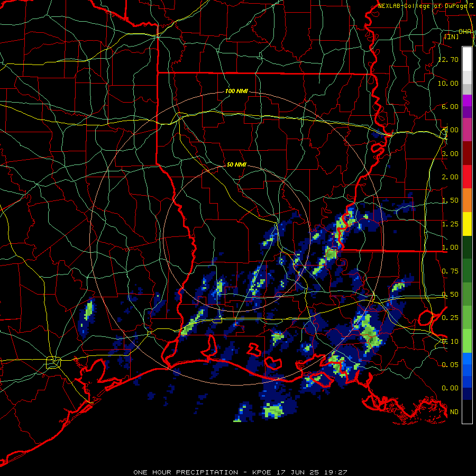The image size is (476, 476).
Task: Click the 0.05 legend value
Action: [x=450, y=364]
